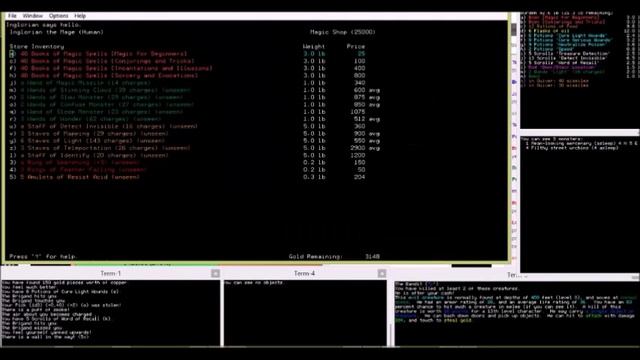Select the Term-1 title tab
The width and height of the screenshot is (640, 360).
[111, 273]
